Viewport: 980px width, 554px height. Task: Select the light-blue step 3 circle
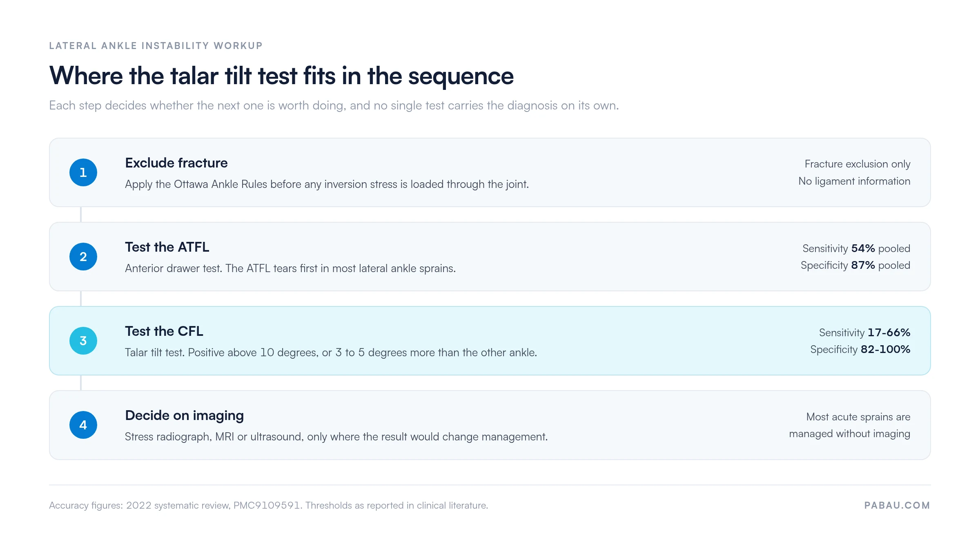(x=83, y=341)
